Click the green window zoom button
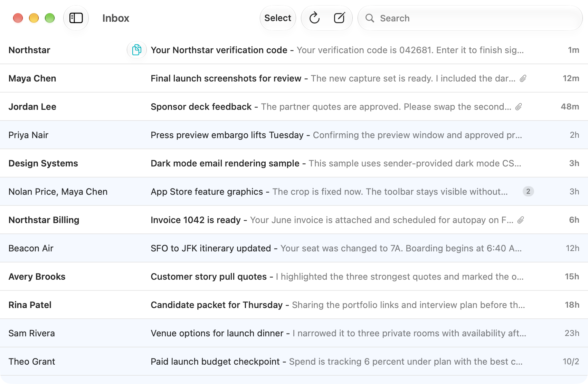The height and width of the screenshot is (384, 588). click(x=50, y=18)
